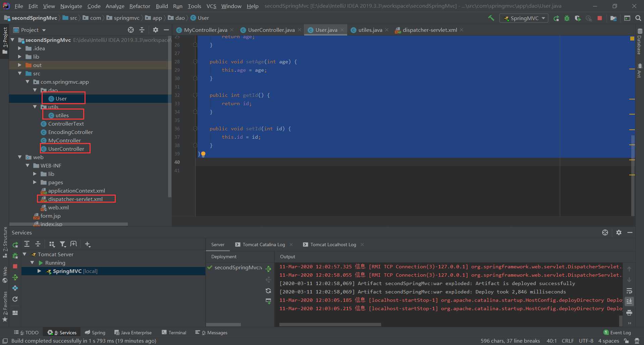The width and height of the screenshot is (644, 345).
Task: Toggle the Structure tool window stripe
Action: coord(5,242)
